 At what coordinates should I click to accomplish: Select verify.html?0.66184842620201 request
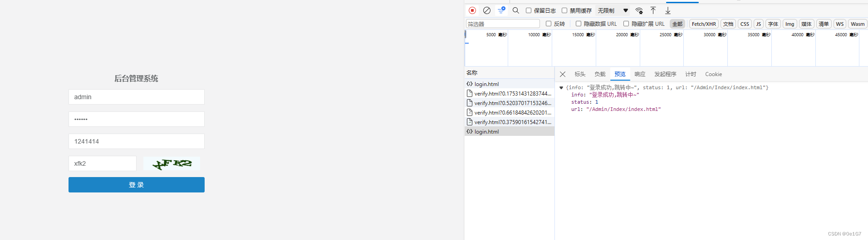point(509,113)
